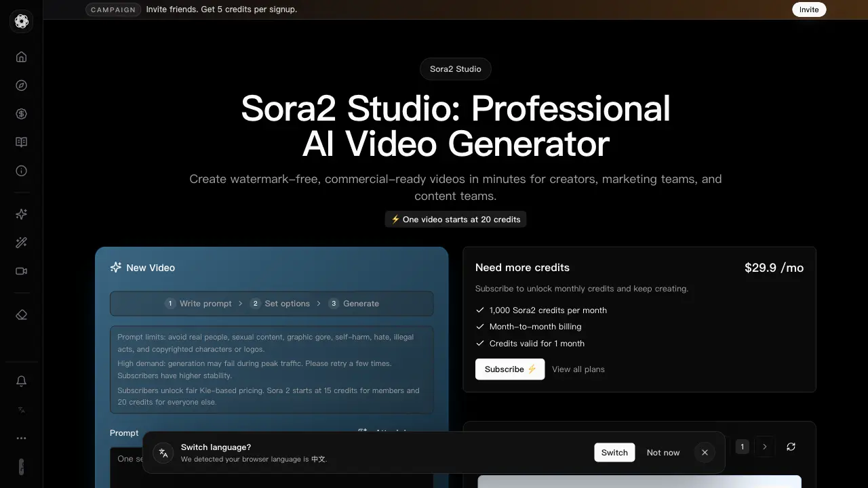Click the $29.9 /mo price
The width and height of the screenshot is (868, 488).
pyautogui.click(x=774, y=268)
